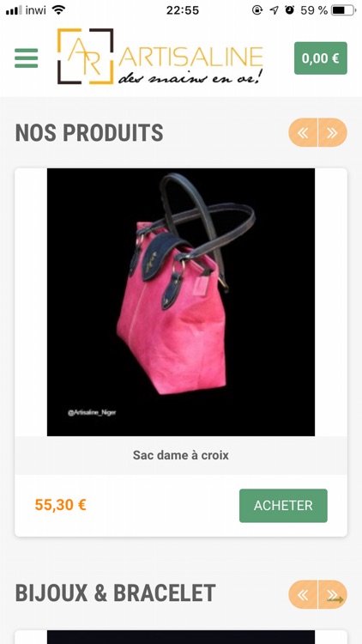Viewport: 362px width, 644px height.
Task: Tap the Artisaline logo
Action: [160, 57]
